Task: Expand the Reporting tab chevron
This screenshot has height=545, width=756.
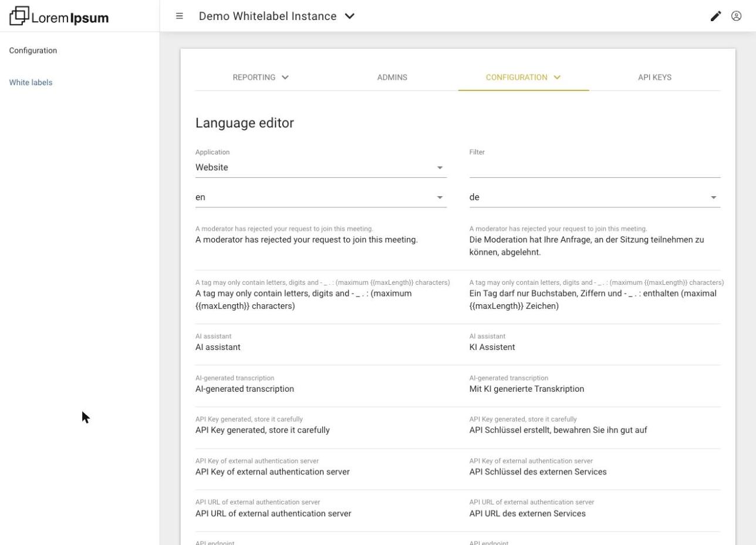Action: (x=285, y=77)
